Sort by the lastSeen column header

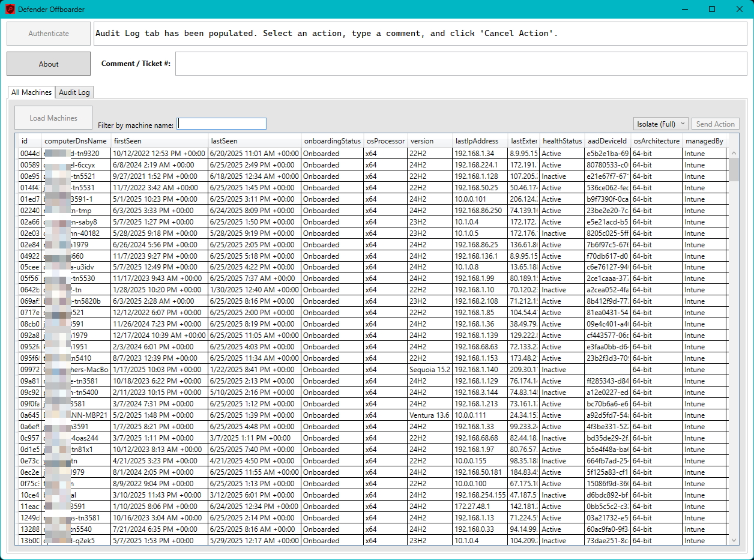tap(255, 141)
